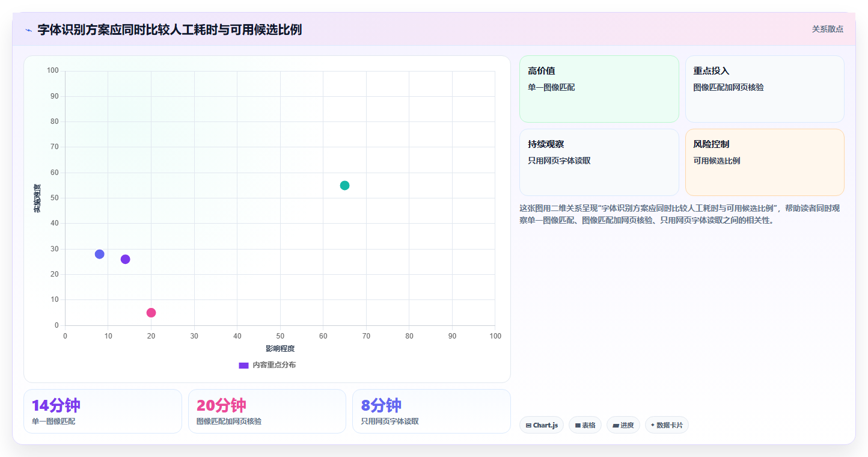Screen dimensions: 868x457
Task: Click the 关系散点 label in header
Action: tap(828, 29)
